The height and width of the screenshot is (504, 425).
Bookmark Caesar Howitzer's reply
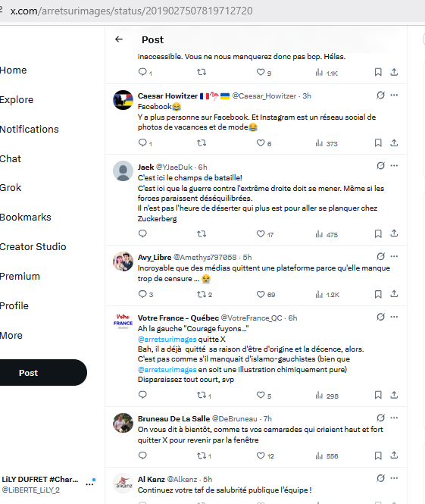click(x=378, y=142)
